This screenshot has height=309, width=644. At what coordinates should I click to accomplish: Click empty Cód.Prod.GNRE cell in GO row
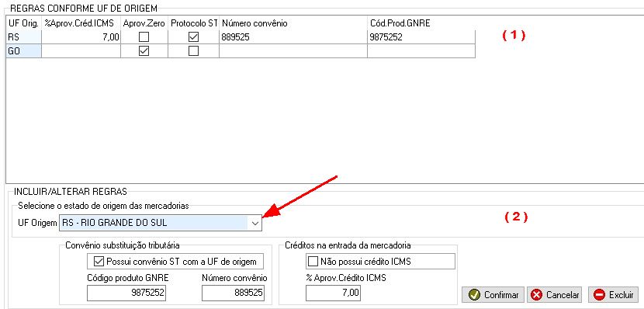pos(421,51)
